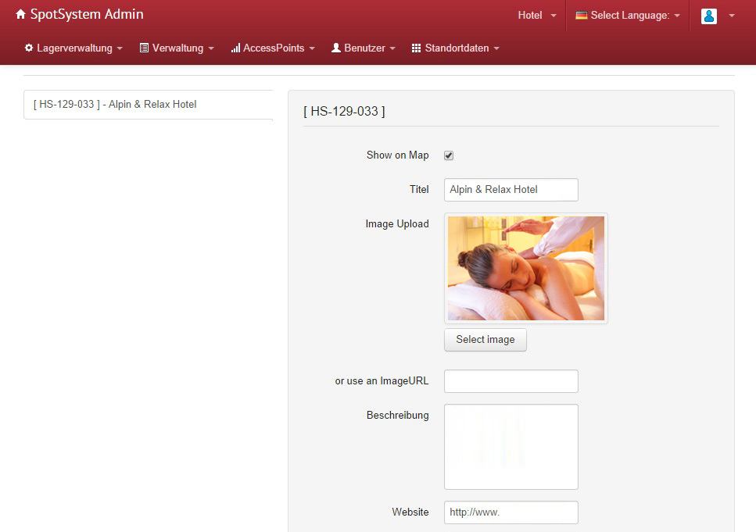This screenshot has width=756, height=532.
Task: Click the person icon next to Benutzer
Action: pos(336,48)
